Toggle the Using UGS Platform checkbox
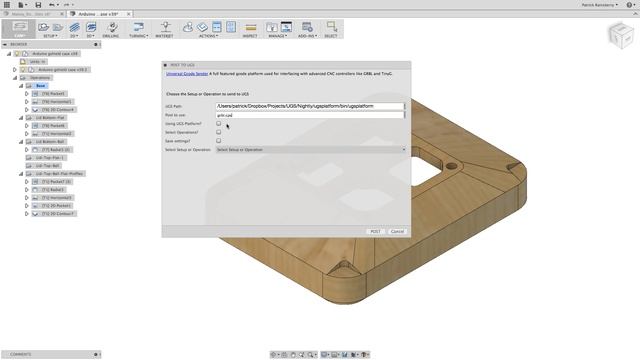 pos(219,123)
